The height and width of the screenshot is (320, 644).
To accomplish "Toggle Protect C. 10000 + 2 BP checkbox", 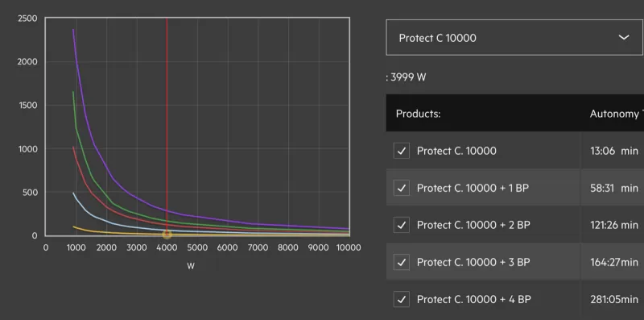I will (401, 225).
